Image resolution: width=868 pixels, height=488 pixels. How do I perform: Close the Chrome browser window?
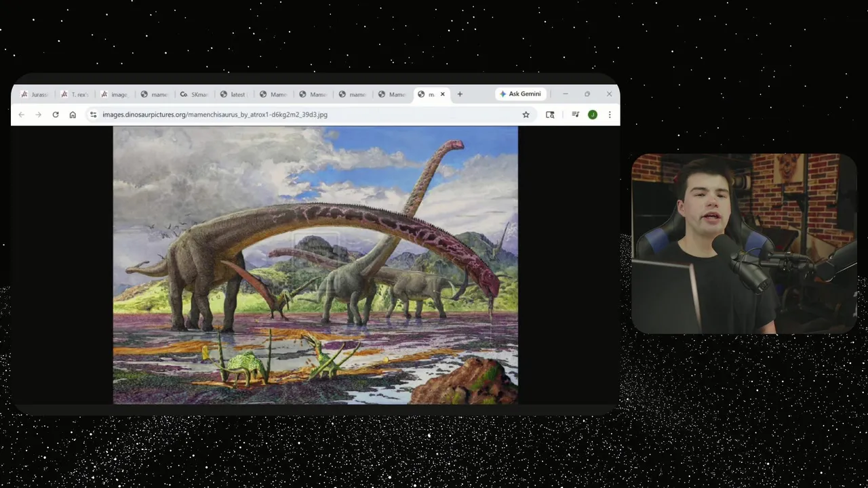pyautogui.click(x=609, y=94)
